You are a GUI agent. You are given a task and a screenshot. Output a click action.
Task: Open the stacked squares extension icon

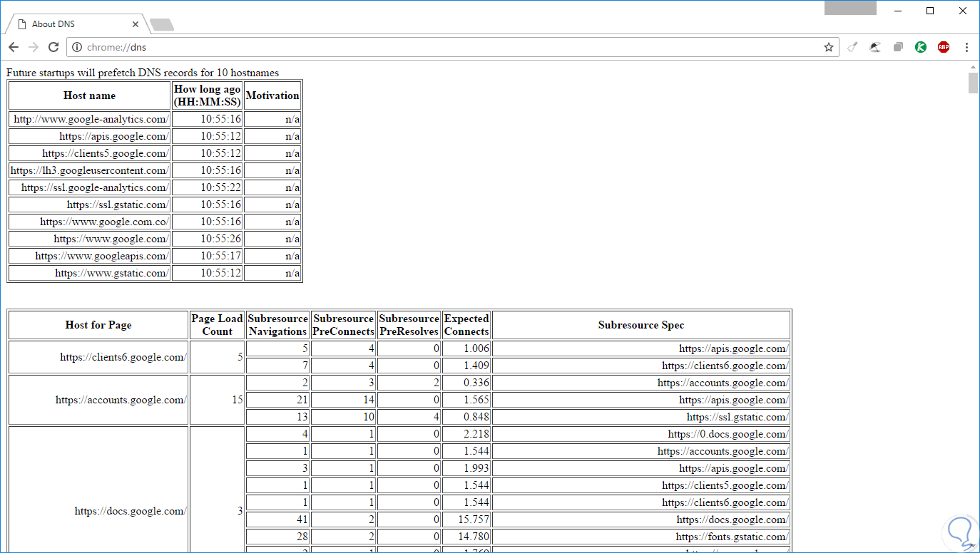[x=898, y=47]
